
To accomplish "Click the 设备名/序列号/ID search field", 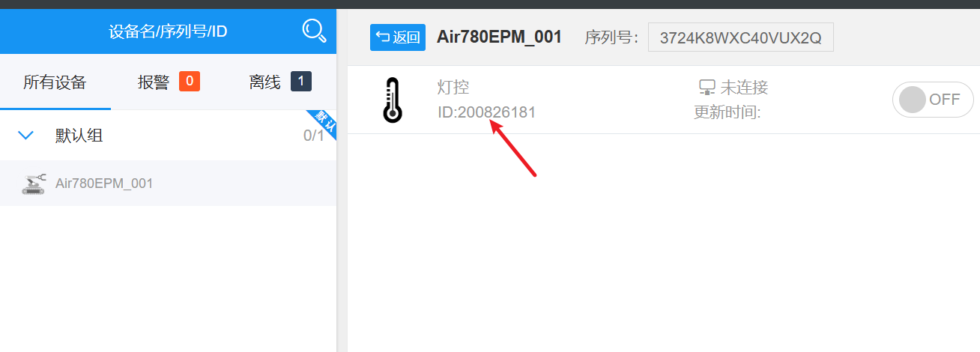I will (x=168, y=31).
